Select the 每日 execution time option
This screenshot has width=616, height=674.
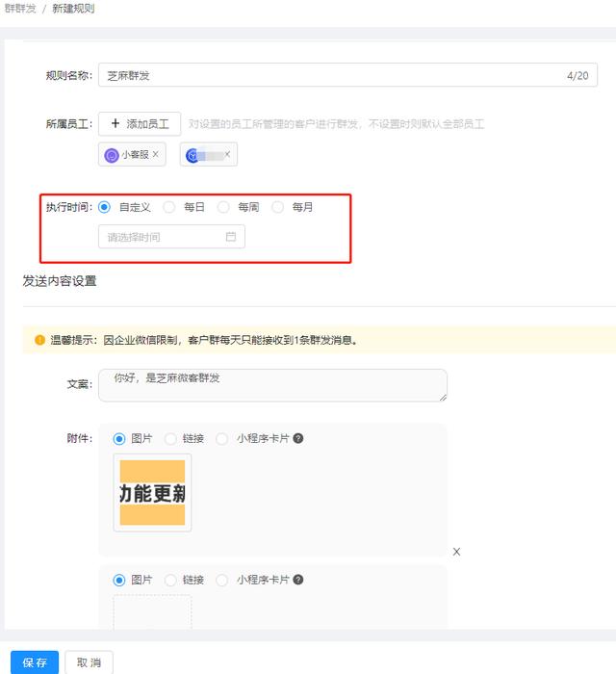coord(170,207)
